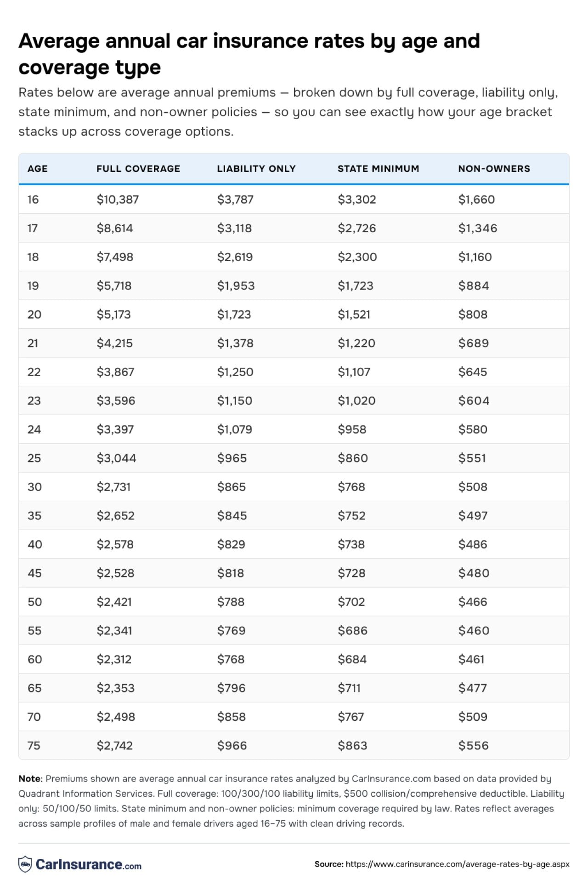Click the $2,312 full coverage value at age 60
The height and width of the screenshot is (891, 588).
coord(114,659)
